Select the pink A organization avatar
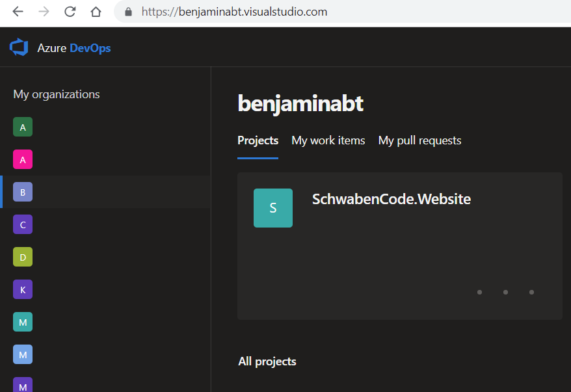 (23, 159)
